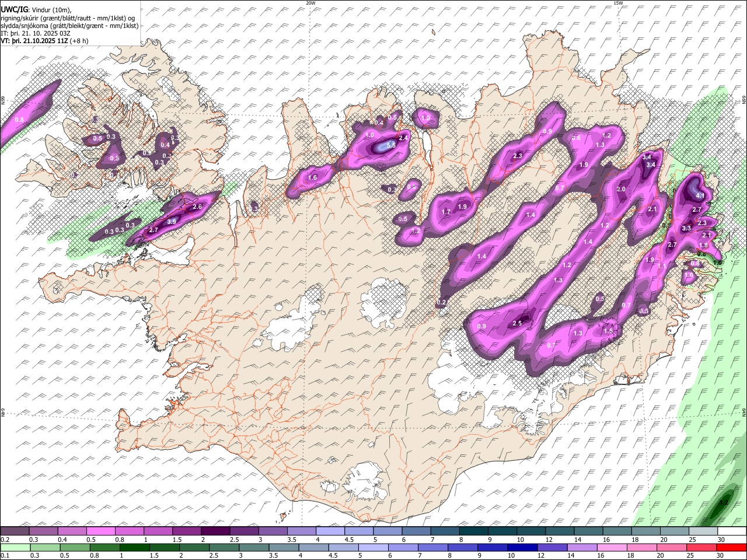This screenshot has width=747, height=560.
Task: Click the bright pink 0.5 swatch in upper legend
Action: (x=100, y=531)
